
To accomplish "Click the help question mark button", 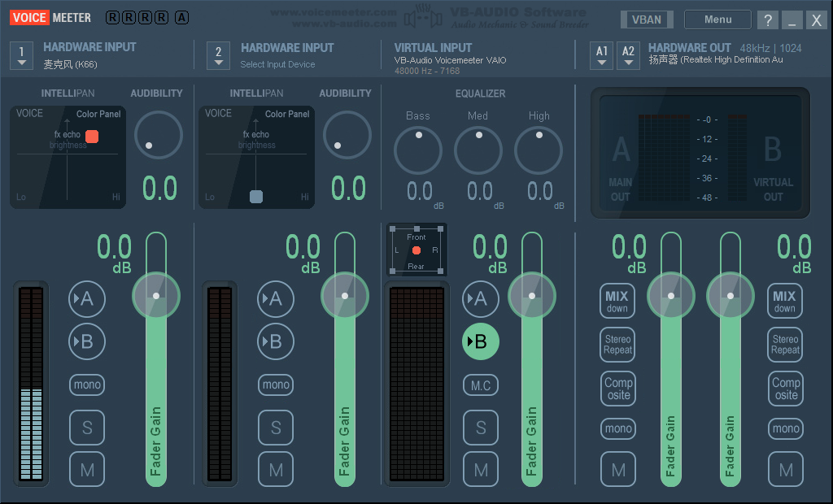I will tap(768, 20).
